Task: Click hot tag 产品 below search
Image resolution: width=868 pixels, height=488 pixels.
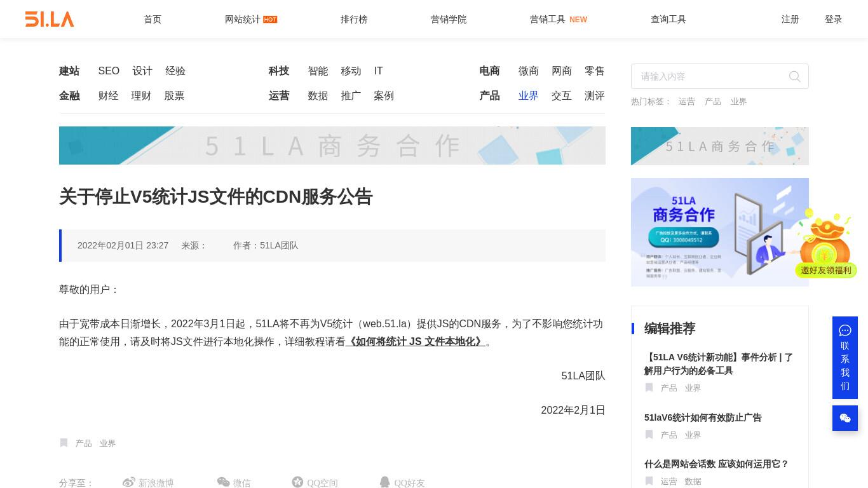Action: [x=713, y=102]
